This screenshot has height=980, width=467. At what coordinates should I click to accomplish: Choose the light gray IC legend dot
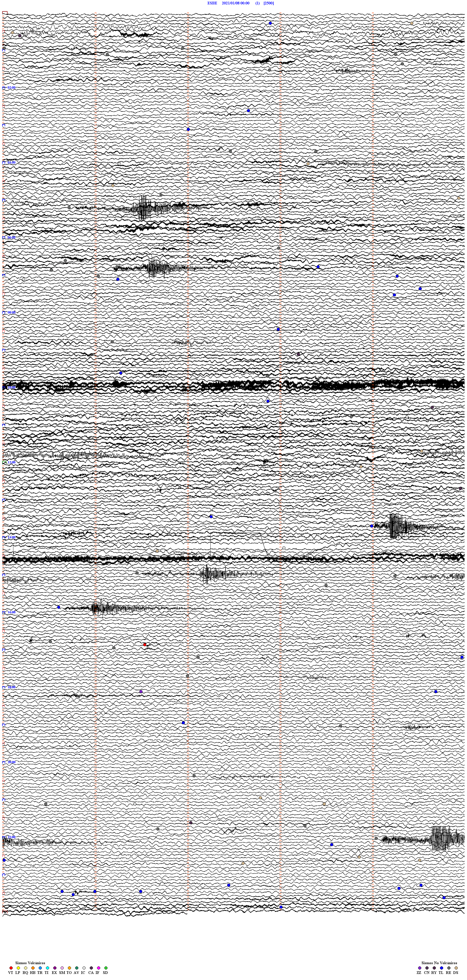84,968
